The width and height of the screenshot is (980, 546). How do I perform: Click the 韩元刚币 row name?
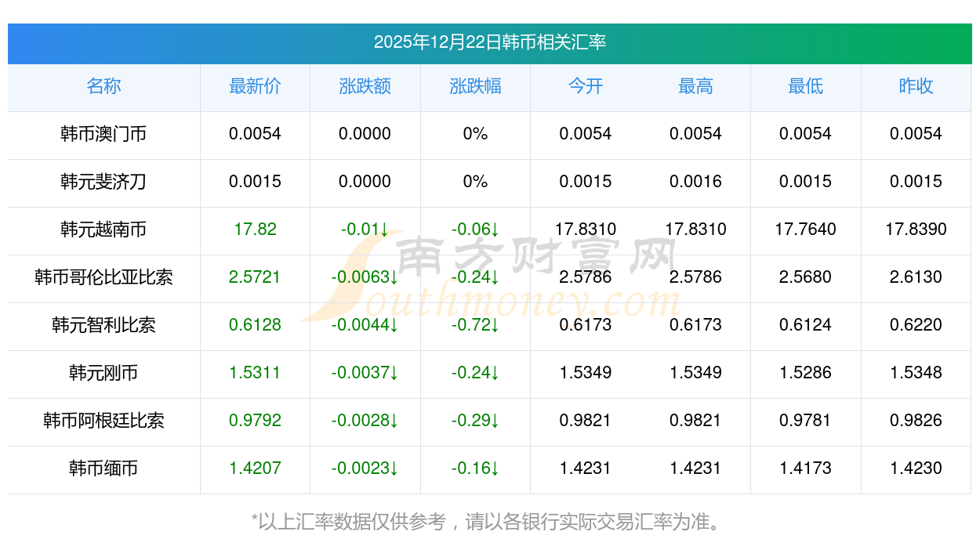pos(103,373)
